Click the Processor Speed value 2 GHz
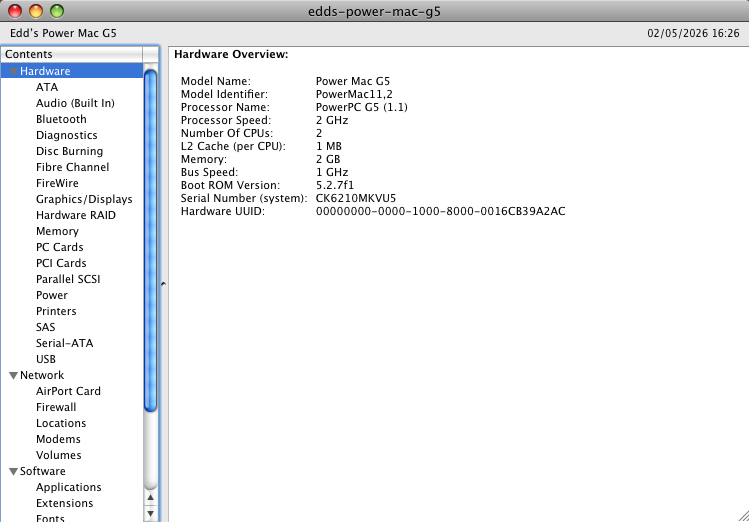Screen dimensions: 749x522 pyautogui.click(x=332, y=120)
